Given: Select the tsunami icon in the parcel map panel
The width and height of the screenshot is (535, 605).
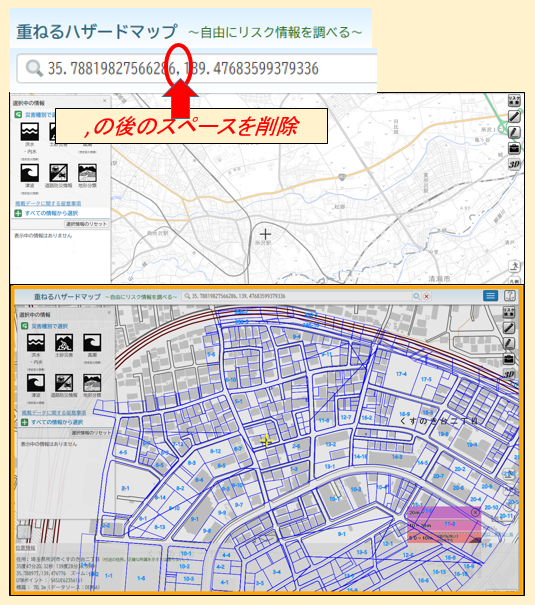Looking at the screenshot, I should pos(35,383).
